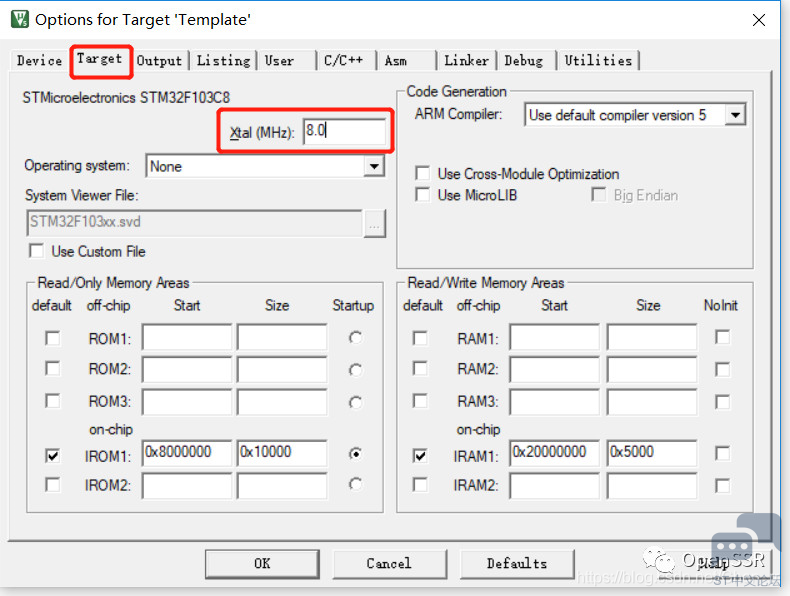Uncheck the IROM1 default checkbox
This screenshot has width=790, height=596.
coord(52,455)
